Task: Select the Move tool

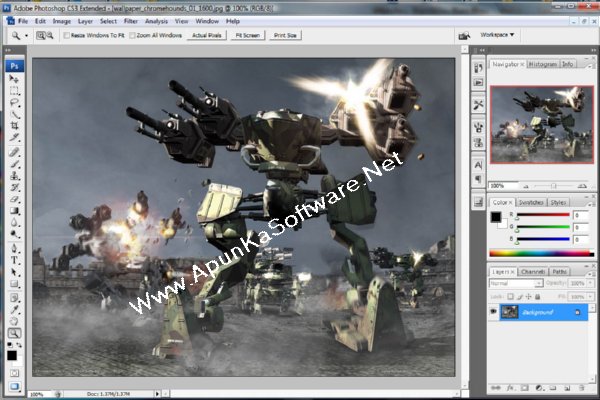Action: point(14,79)
